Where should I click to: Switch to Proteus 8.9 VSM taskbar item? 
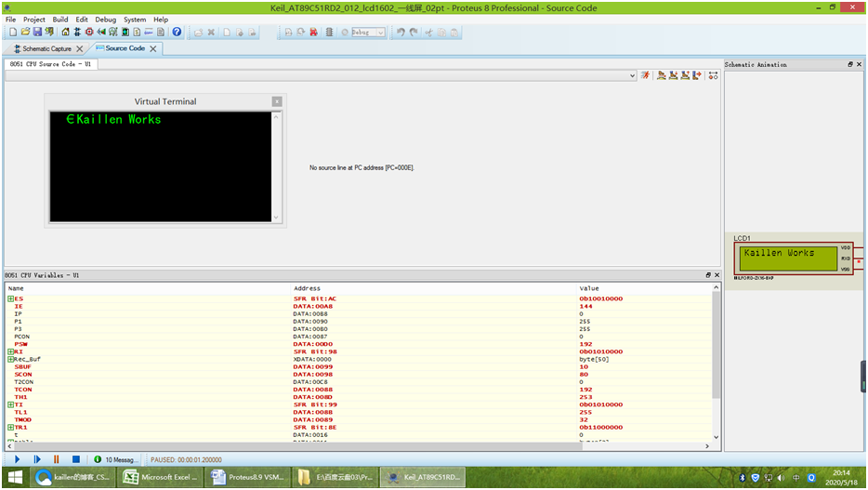(x=248, y=477)
